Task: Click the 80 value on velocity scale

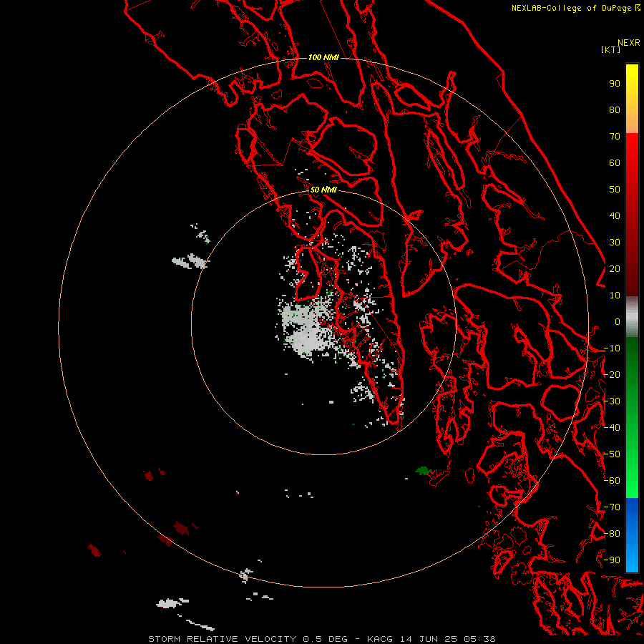Action: (615, 110)
